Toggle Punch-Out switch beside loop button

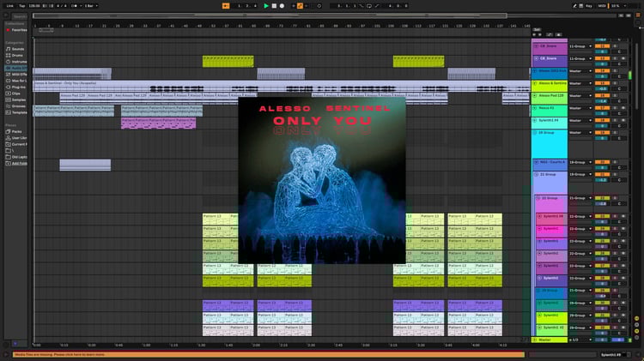tap(377, 6)
